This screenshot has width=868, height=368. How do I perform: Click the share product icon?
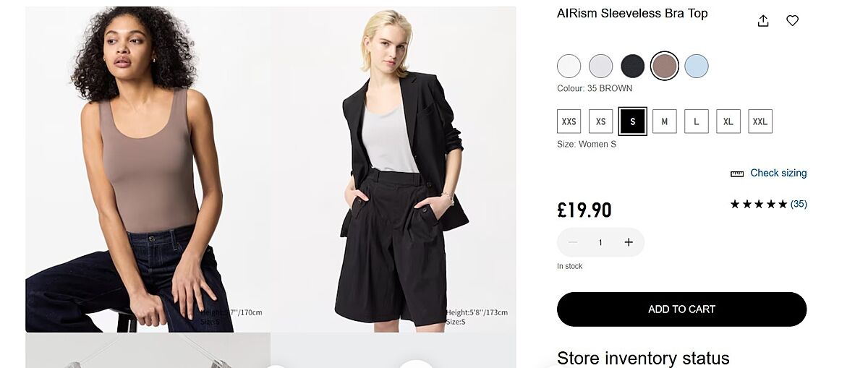point(763,21)
